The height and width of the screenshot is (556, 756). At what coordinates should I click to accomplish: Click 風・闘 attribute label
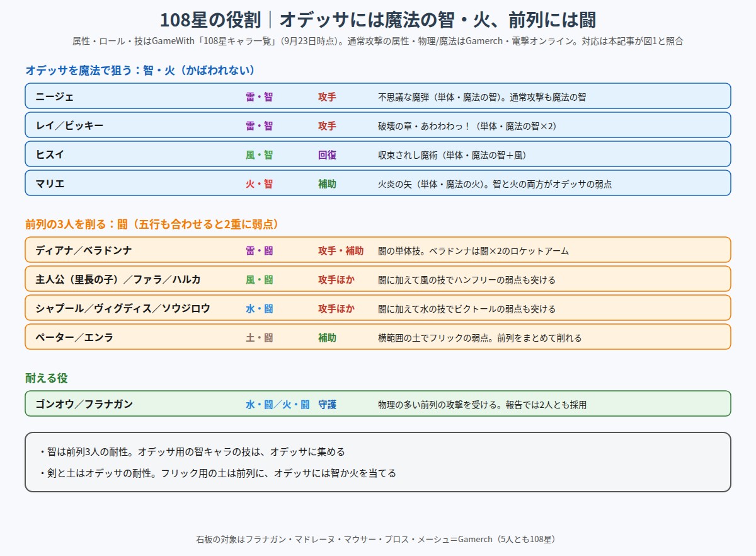coord(260,280)
